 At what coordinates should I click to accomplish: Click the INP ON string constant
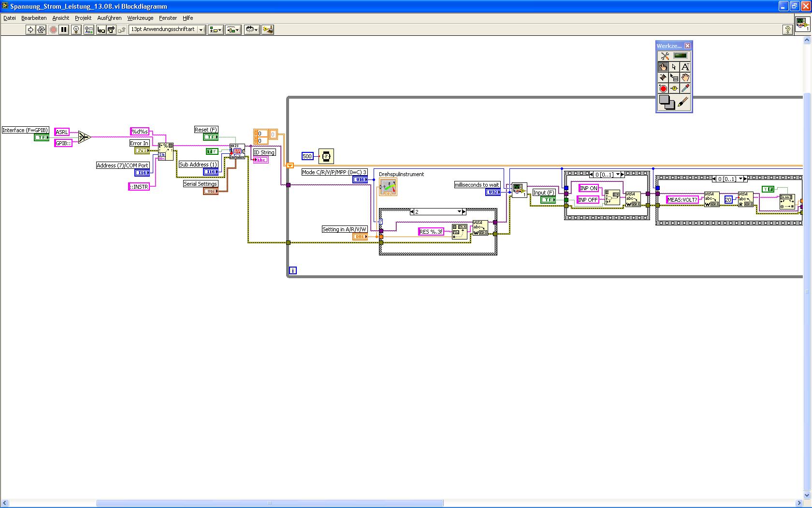[x=589, y=188]
